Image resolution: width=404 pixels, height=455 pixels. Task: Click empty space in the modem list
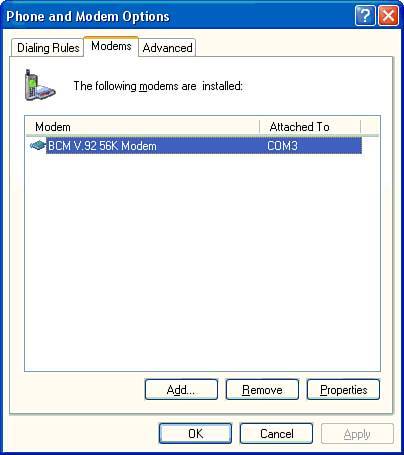202,262
